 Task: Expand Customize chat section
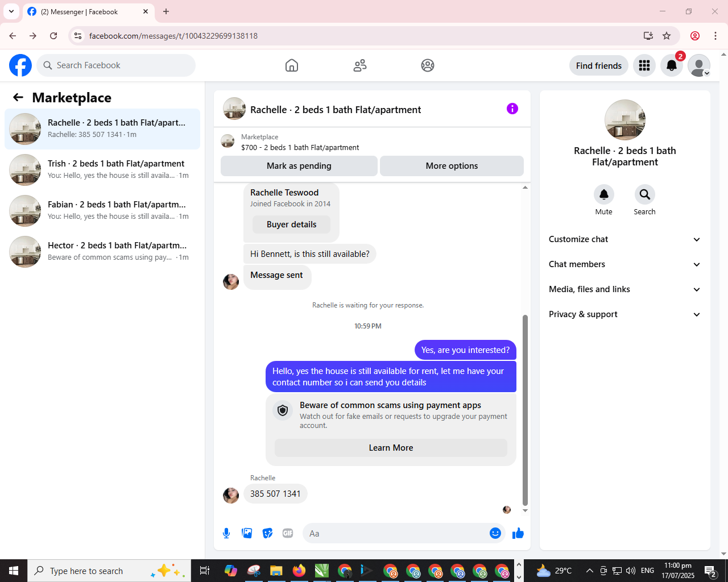pyautogui.click(x=625, y=239)
